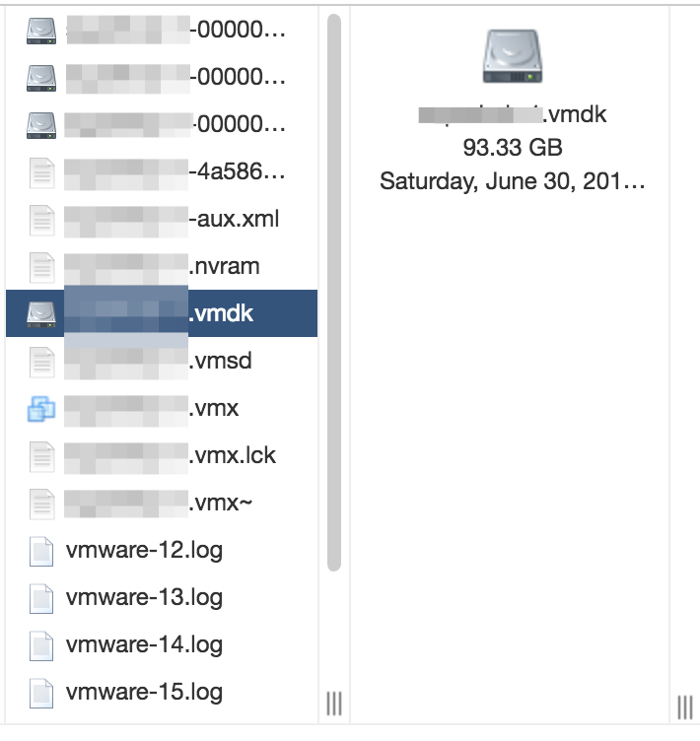The width and height of the screenshot is (700, 741).
Task: Click the file list's vertical scrollbar
Action: point(334,296)
